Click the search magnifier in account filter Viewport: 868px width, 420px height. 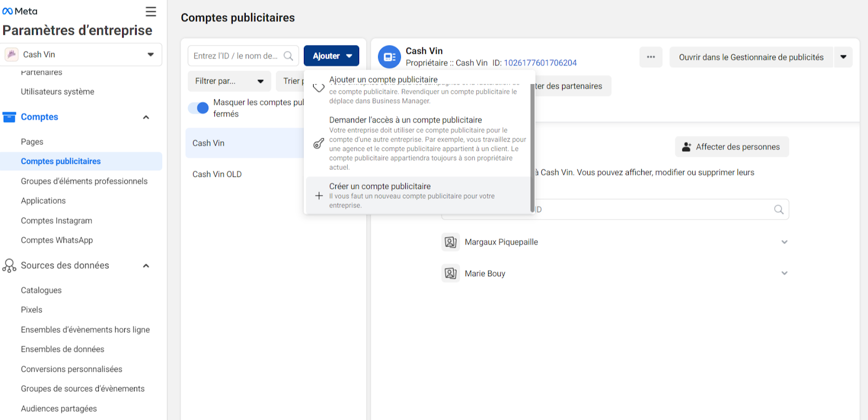pyautogui.click(x=289, y=56)
